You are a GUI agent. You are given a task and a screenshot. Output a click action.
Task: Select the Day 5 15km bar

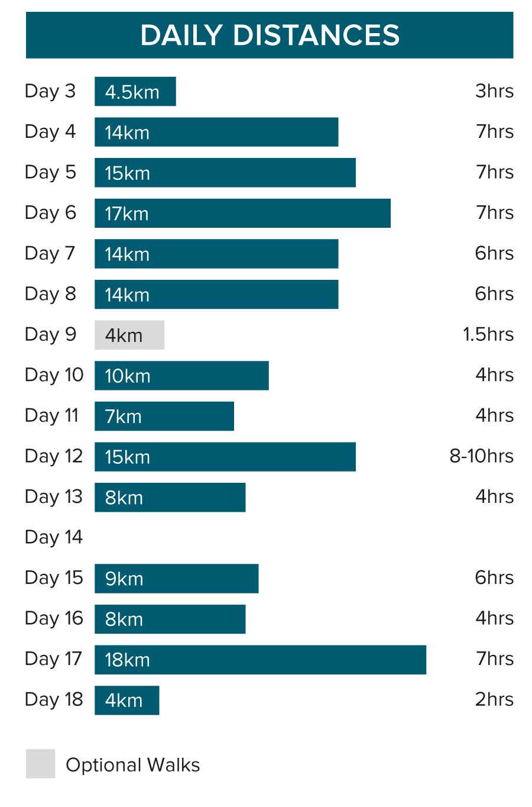pyautogui.click(x=225, y=173)
